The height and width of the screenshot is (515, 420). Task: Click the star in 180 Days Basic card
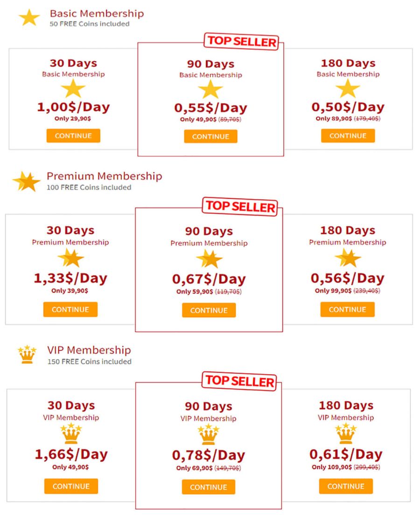tap(348, 89)
